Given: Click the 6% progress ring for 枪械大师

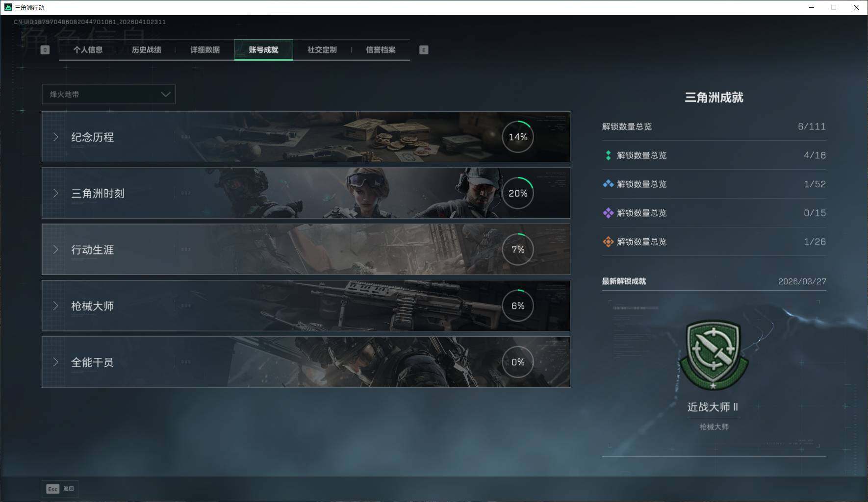Looking at the screenshot, I should tap(518, 306).
